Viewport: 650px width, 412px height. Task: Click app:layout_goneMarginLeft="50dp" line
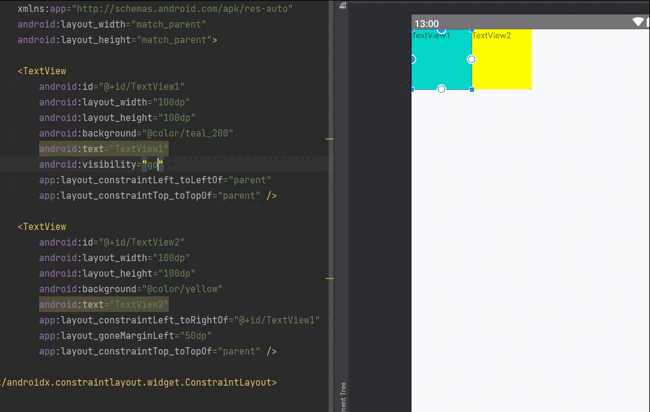pos(125,336)
